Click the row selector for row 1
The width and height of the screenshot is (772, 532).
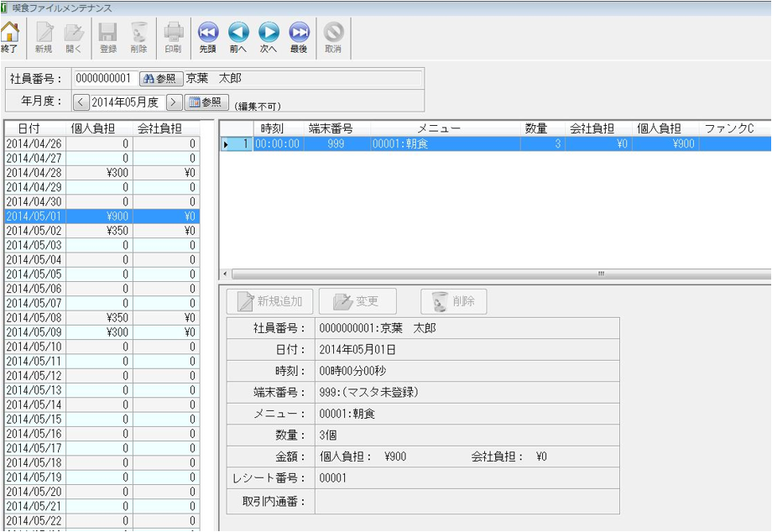[237, 143]
